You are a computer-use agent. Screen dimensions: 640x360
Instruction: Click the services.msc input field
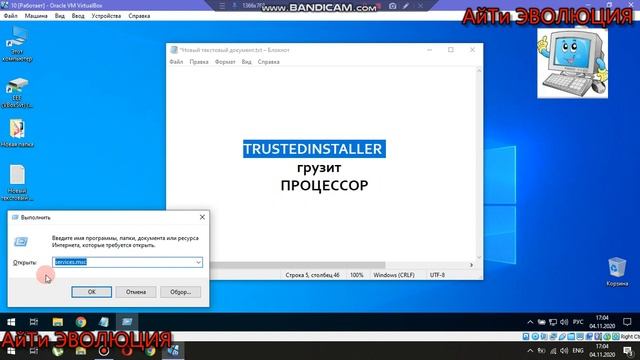(127, 262)
